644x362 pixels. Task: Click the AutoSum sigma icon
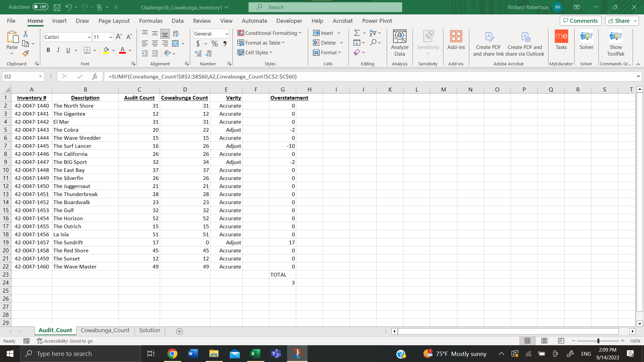pos(357,33)
